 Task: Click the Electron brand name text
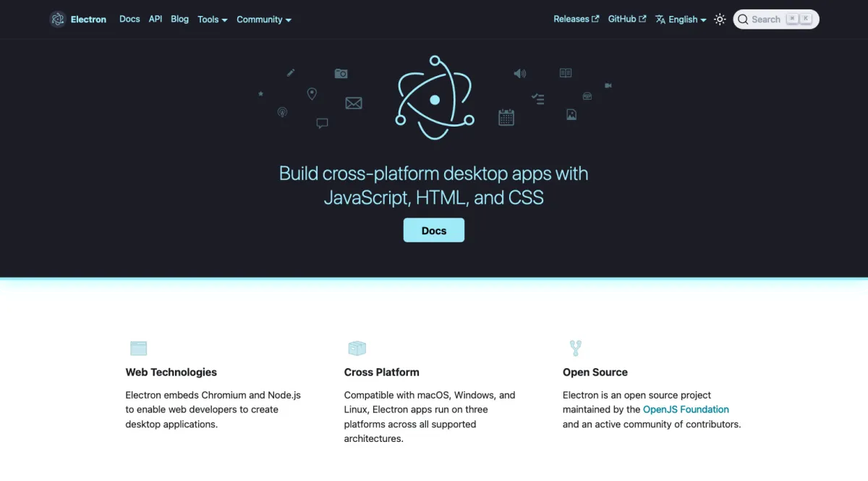click(x=88, y=20)
